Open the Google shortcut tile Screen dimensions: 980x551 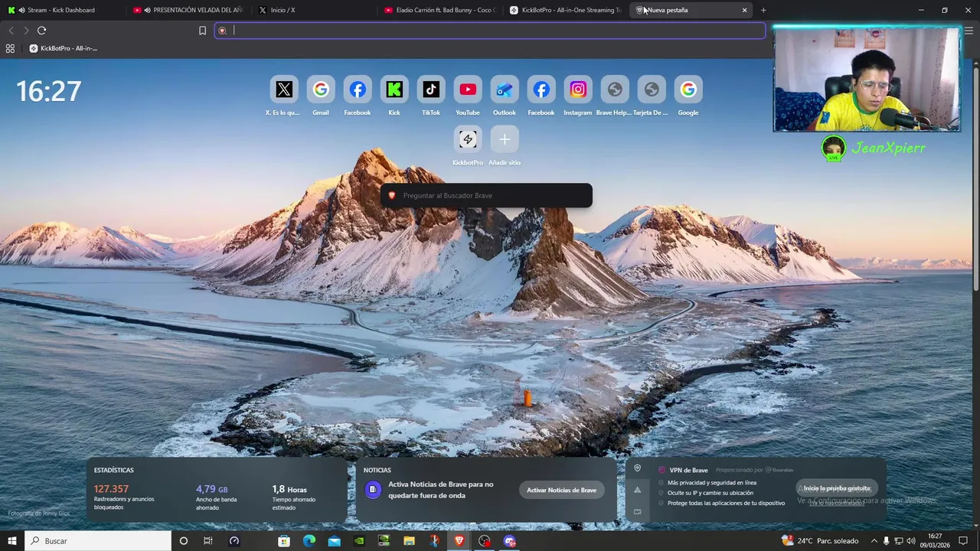(688, 90)
